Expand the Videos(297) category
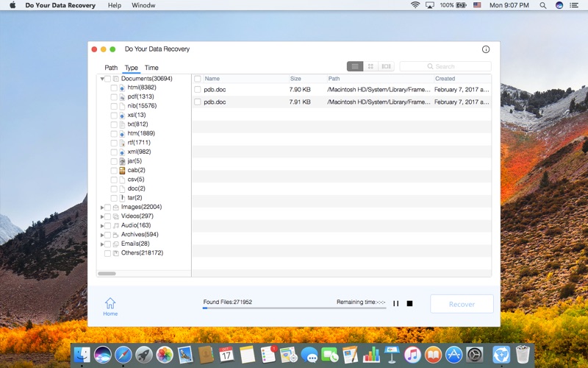588x368 pixels. pyautogui.click(x=101, y=216)
